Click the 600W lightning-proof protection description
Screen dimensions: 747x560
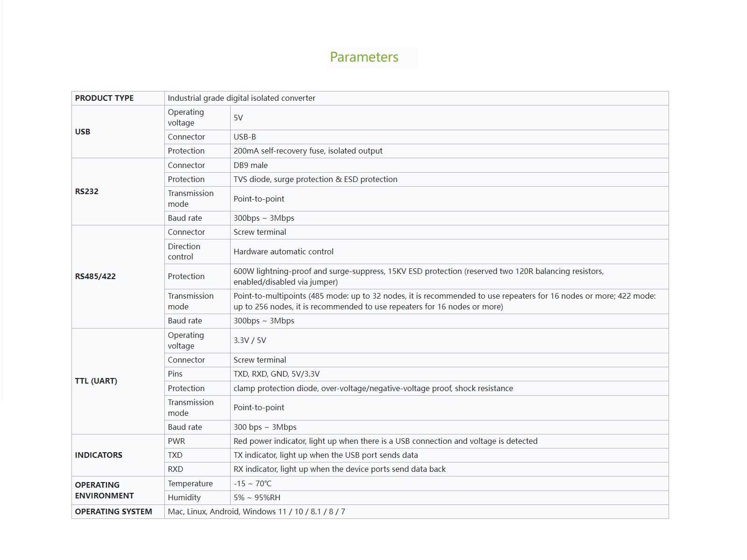coord(418,276)
